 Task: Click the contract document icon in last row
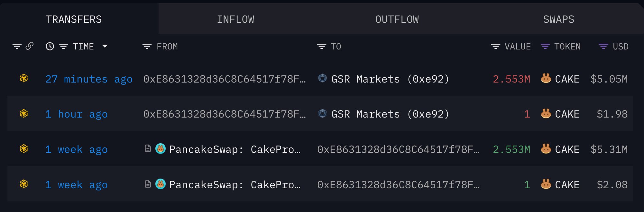coord(148,184)
